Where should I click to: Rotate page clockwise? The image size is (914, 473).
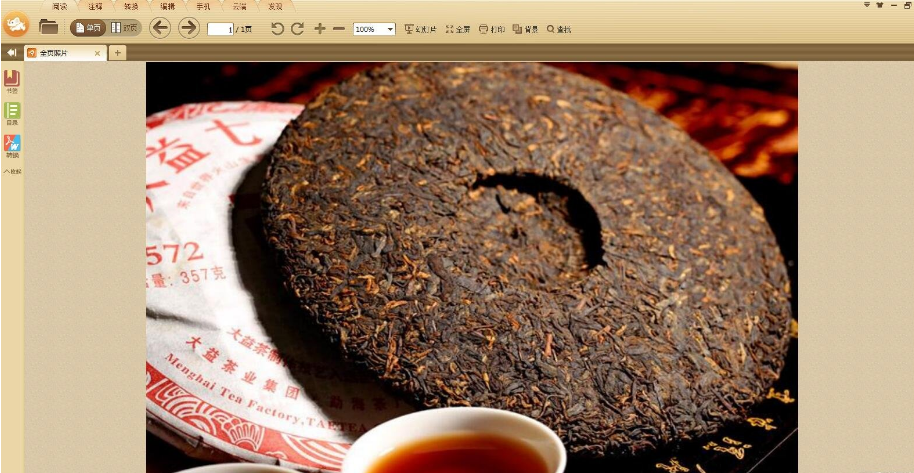click(x=298, y=29)
